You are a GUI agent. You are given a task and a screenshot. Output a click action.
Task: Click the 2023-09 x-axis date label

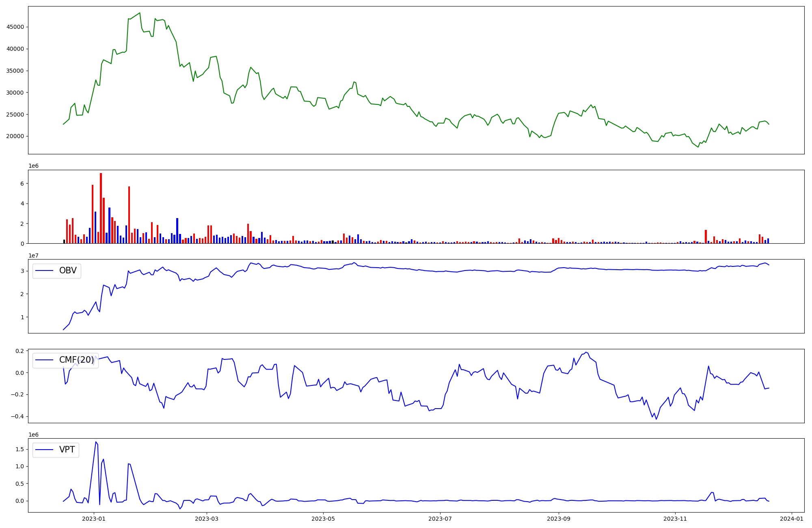pos(559,519)
